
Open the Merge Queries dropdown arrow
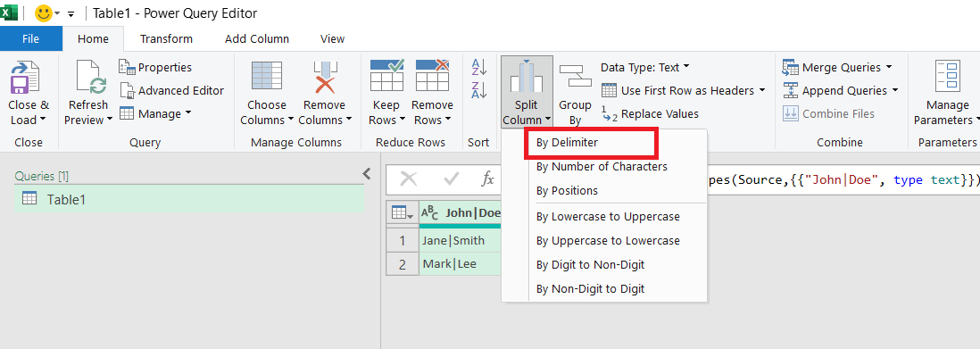[889, 67]
